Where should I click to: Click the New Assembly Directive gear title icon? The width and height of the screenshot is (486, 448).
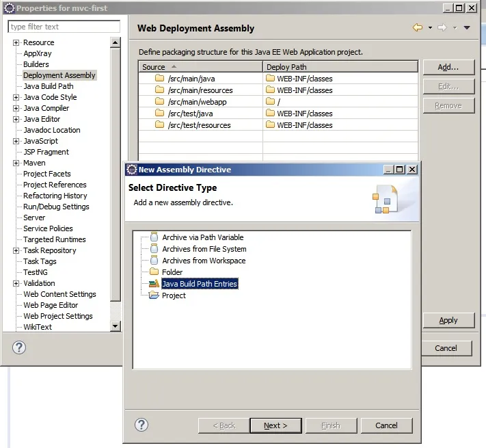click(x=132, y=169)
